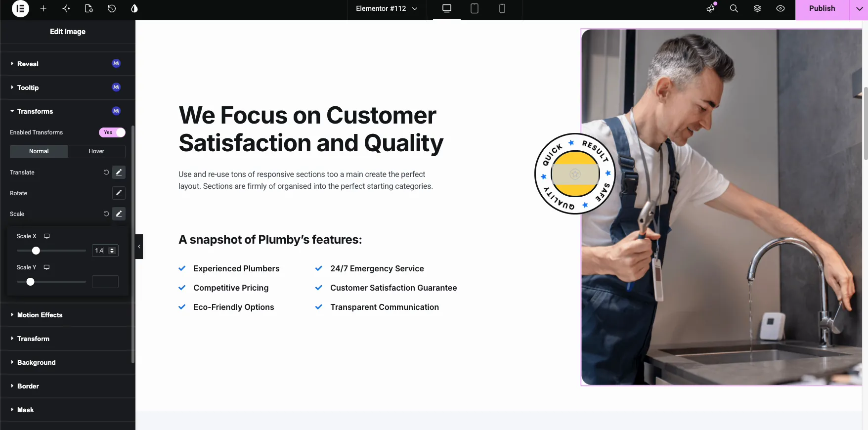Screen dimensions: 868x430
Task: Open the Elementor #112 document dropdown
Action: (x=387, y=8)
